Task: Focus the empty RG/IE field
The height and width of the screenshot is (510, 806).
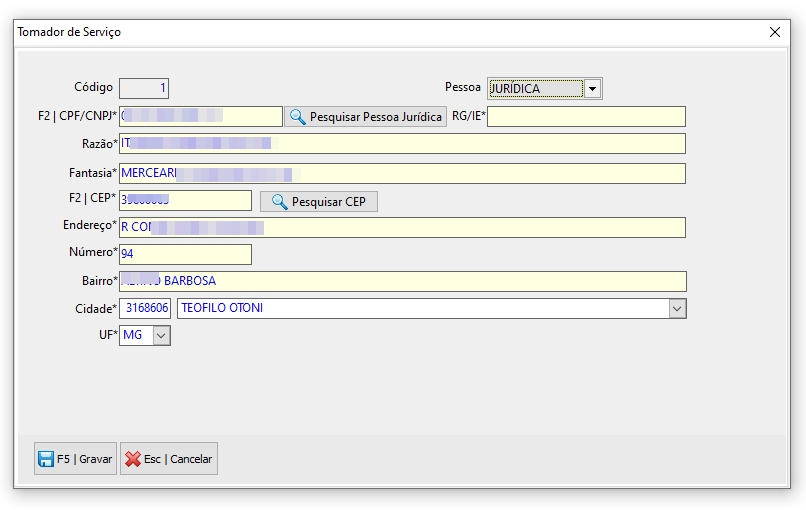Action: point(586,117)
